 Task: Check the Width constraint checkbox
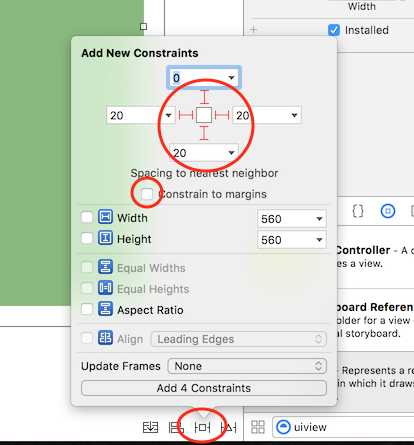(x=87, y=218)
